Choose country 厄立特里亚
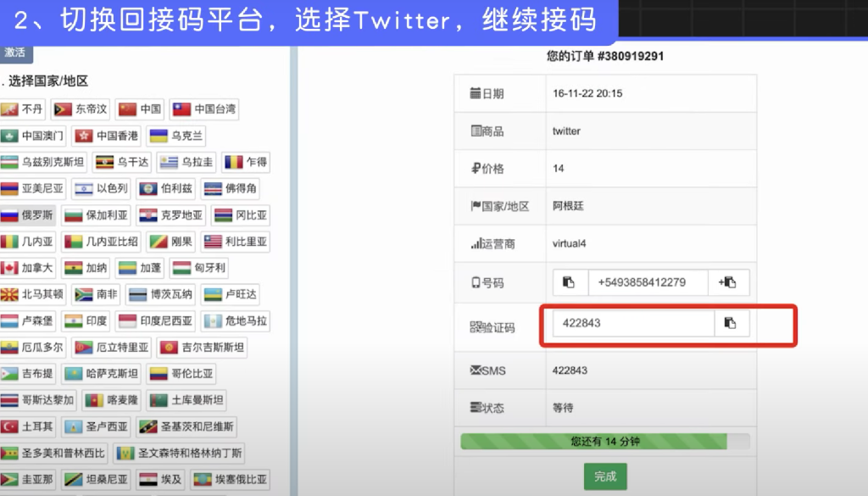This screenshot has height=496, width=868. (x=111, y=348)
